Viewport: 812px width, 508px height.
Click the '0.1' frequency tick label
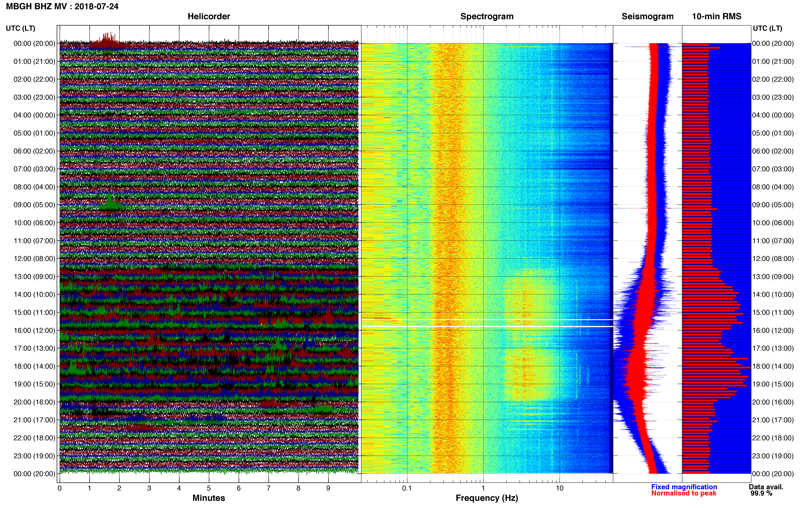click(407, 488)
